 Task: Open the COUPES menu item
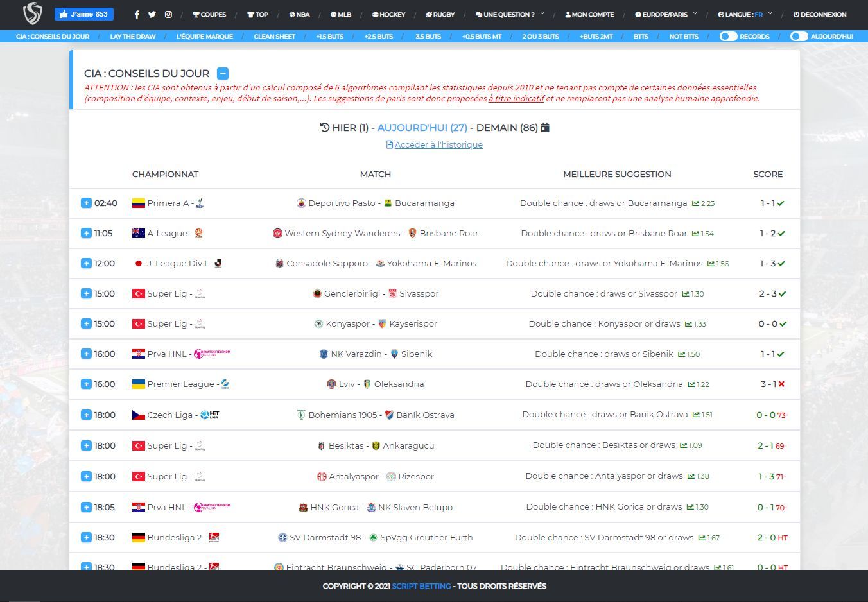coord(209,14)
